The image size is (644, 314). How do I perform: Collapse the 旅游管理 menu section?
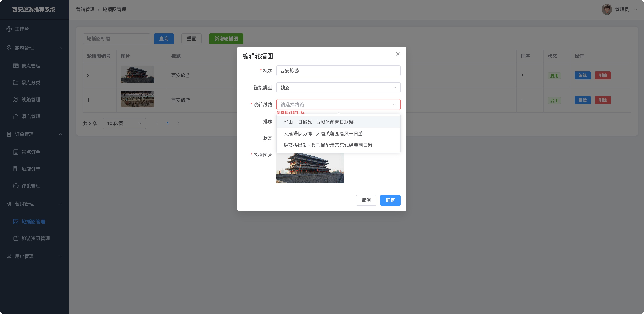coord(60,48)
